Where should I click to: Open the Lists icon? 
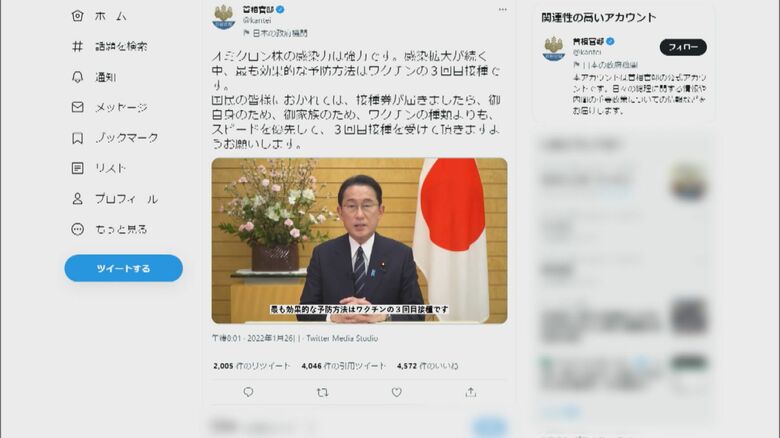pyautogui.click(x=78, y=168)
